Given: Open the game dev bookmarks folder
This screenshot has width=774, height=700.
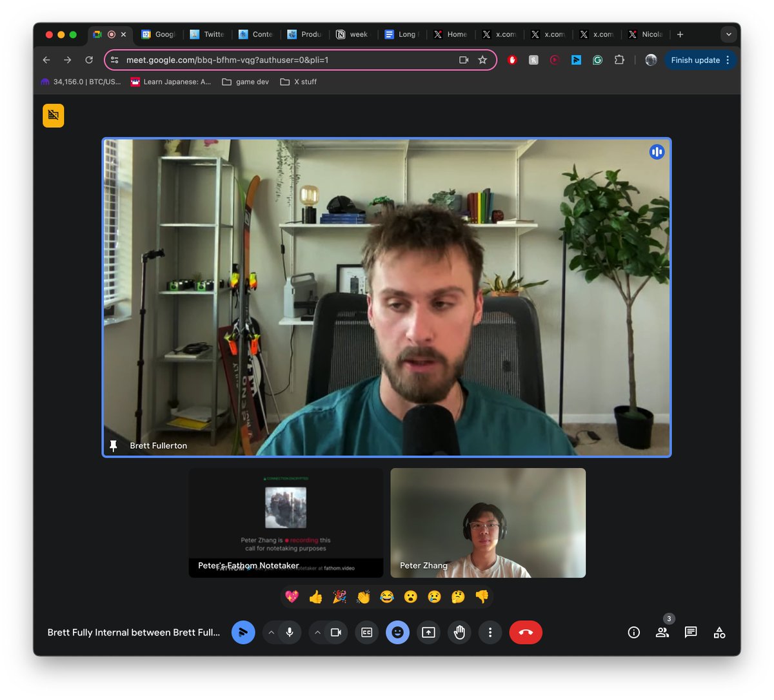Looking at the screenshot, I should pyautogui.click(x=246, y=82).
